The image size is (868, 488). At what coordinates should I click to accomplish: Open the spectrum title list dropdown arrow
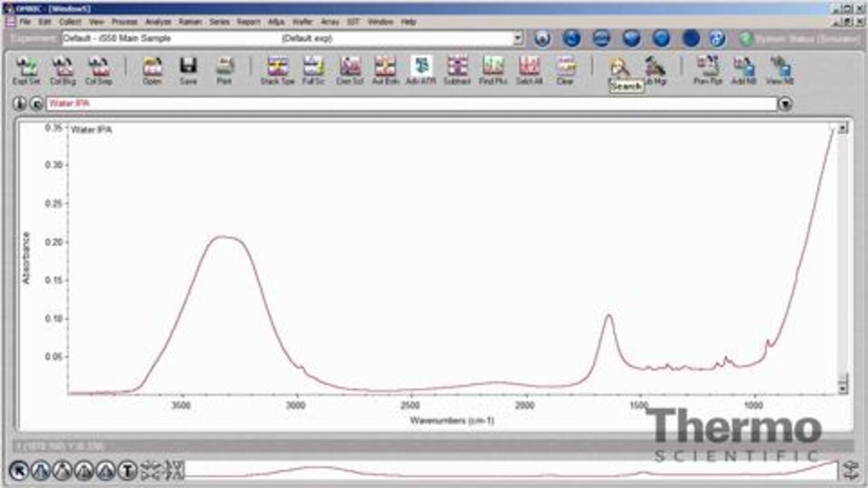coord(785,104)
